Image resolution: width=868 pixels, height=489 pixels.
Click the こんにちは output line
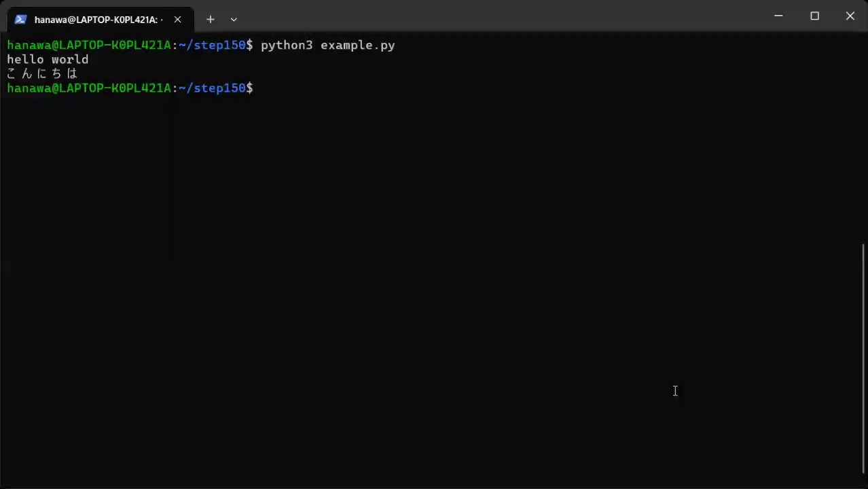42,73
